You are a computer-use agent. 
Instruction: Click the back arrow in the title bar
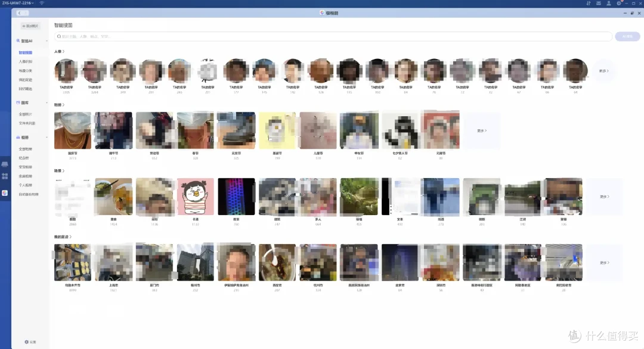coord(19,13)
